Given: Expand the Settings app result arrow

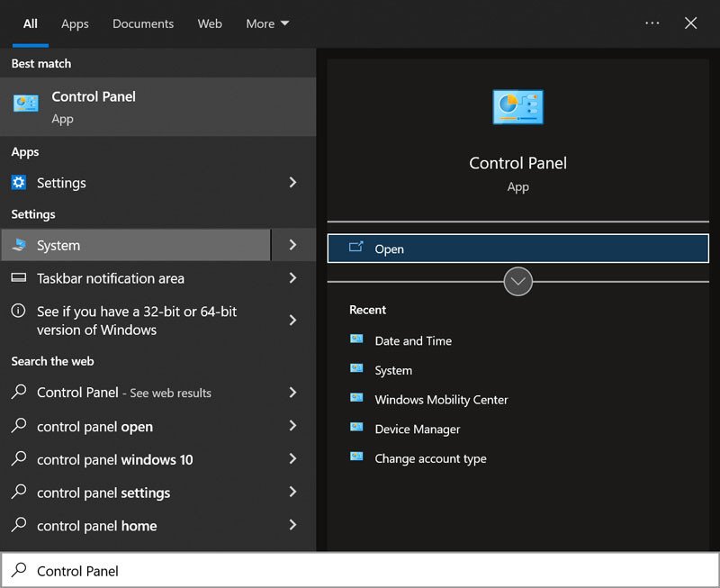Looking at the screenshot, I should coord(292,183).
